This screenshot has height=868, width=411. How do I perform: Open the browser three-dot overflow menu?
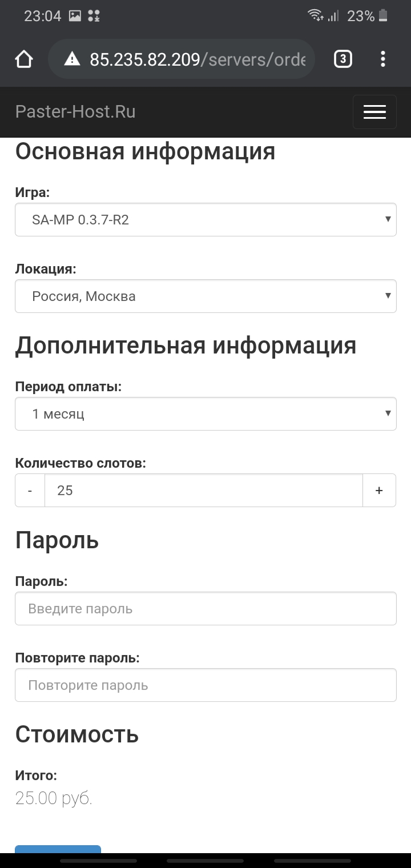coord(382,59)
